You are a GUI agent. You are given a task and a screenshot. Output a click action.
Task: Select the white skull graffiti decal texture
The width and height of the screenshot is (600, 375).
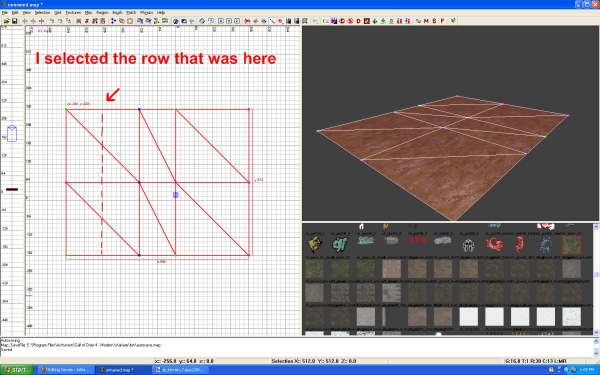coord(468,245)
